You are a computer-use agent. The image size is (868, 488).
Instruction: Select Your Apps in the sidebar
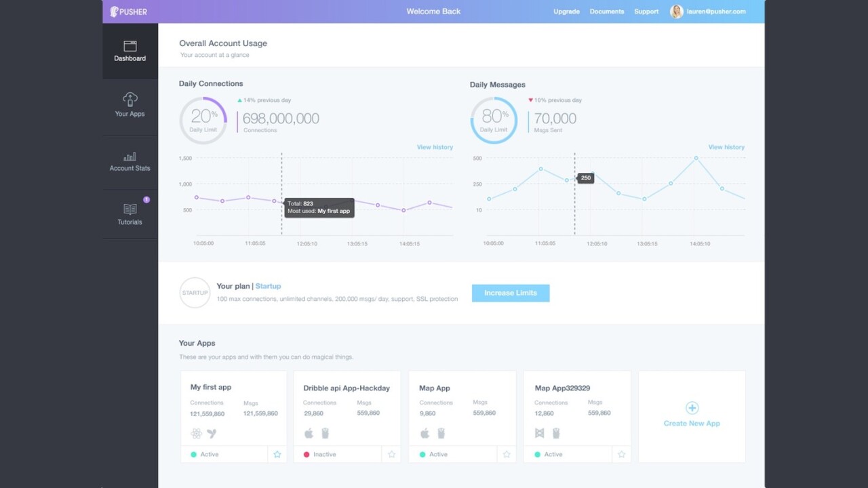point(130,106)
